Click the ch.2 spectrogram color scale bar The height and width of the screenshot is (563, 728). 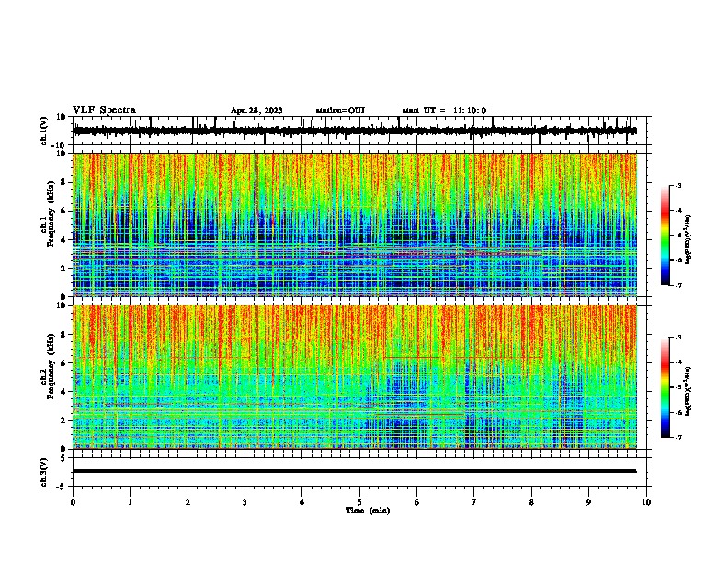point(665,387)
